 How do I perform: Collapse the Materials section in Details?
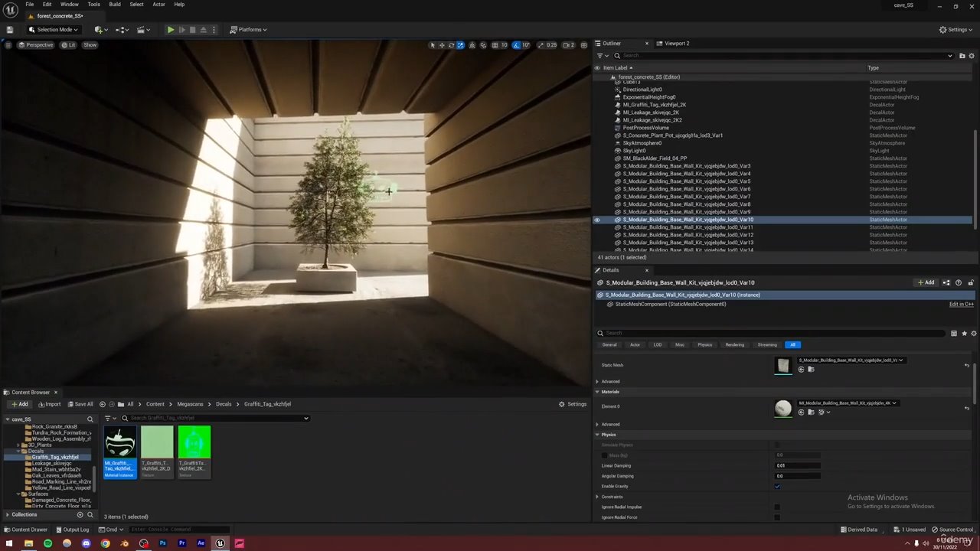point(597,392)
